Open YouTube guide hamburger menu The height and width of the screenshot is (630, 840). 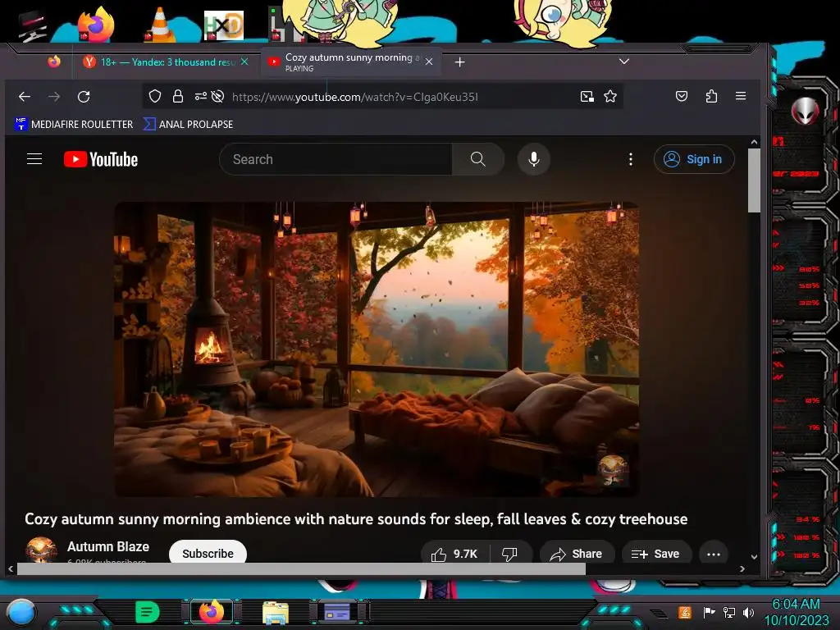(x=34, y=159)
